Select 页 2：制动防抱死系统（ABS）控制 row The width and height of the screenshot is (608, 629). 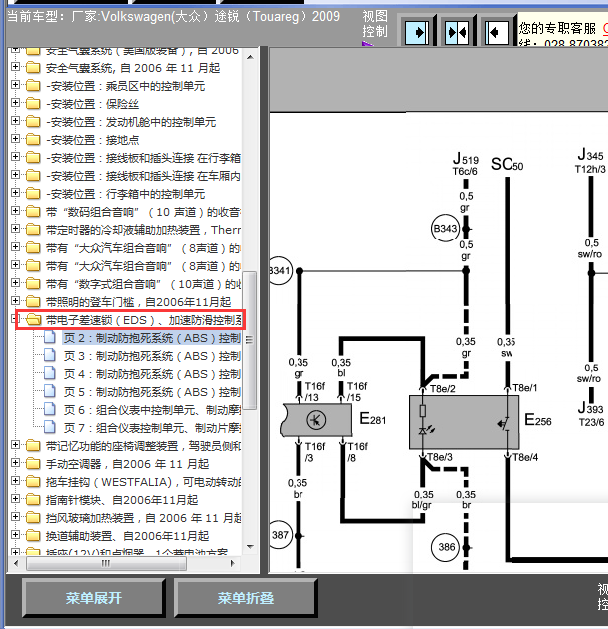tap(152, 338)
